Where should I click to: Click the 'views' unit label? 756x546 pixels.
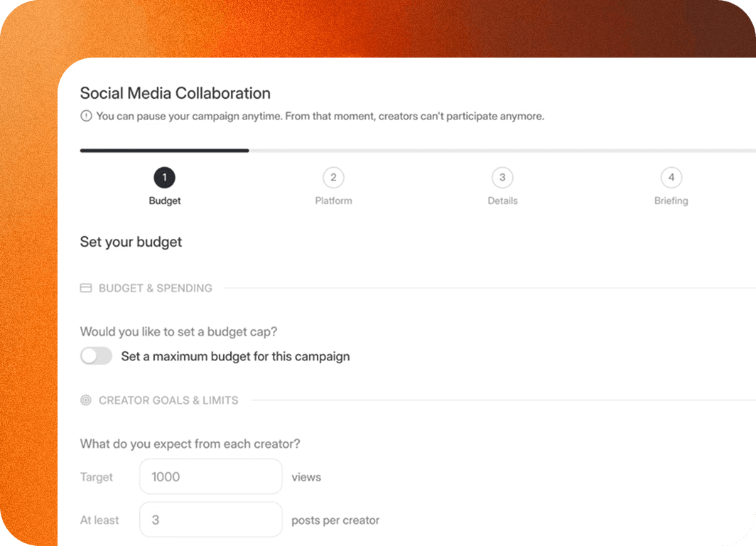pos(306,477)
